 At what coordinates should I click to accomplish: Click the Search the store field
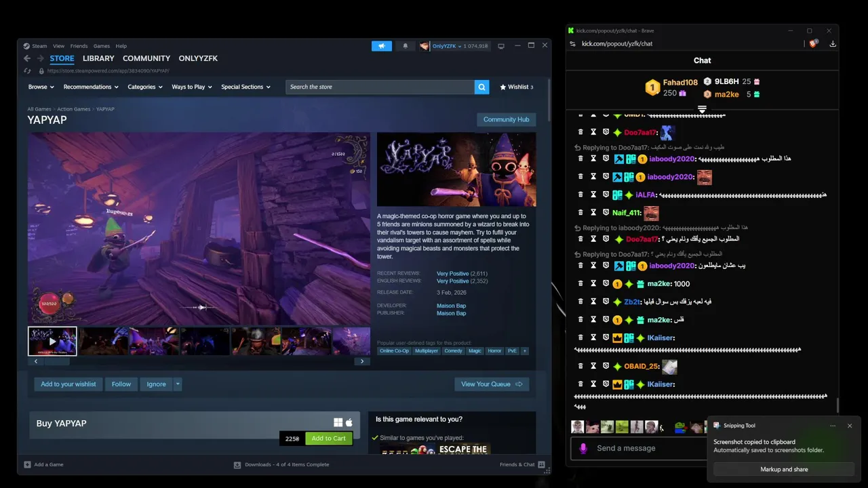(380, 87)
